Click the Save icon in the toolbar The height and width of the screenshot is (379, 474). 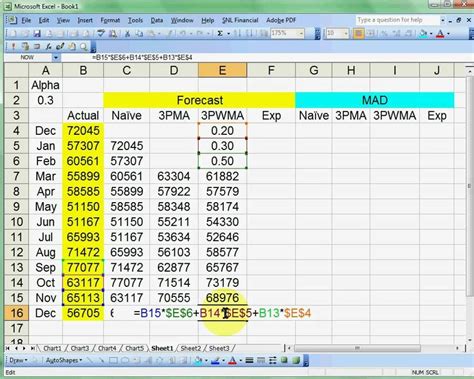(x=37, y=34)
